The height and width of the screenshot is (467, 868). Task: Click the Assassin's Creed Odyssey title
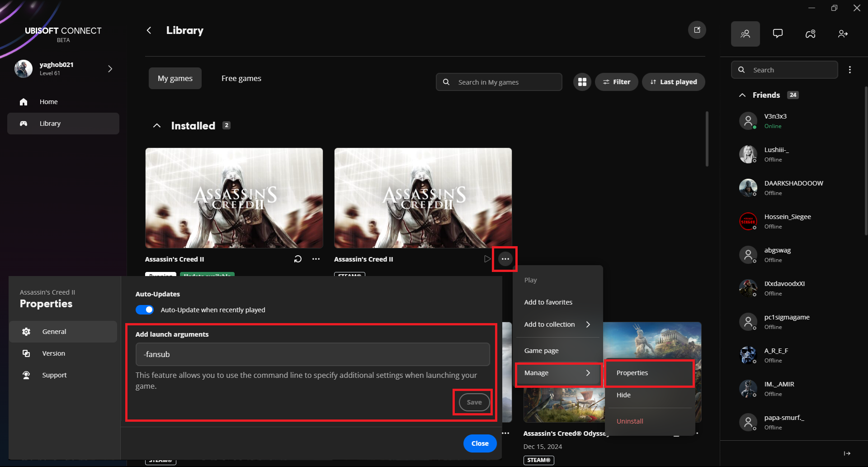(566, 434)
